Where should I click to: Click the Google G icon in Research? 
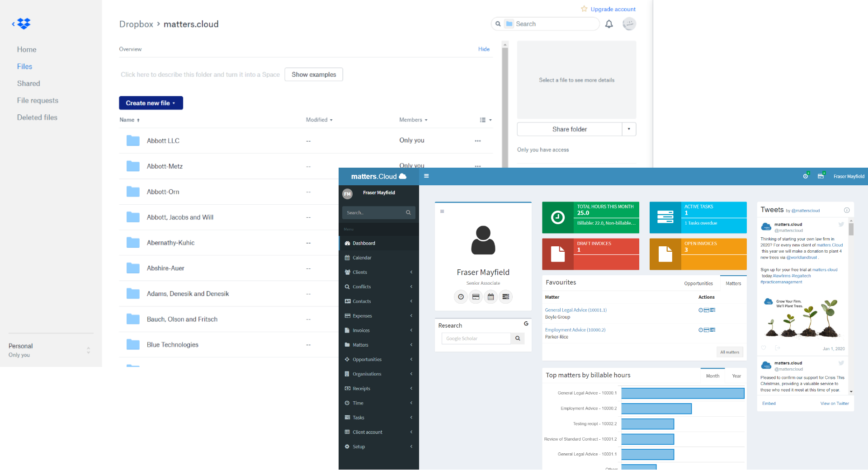click(x=526, y=324)
